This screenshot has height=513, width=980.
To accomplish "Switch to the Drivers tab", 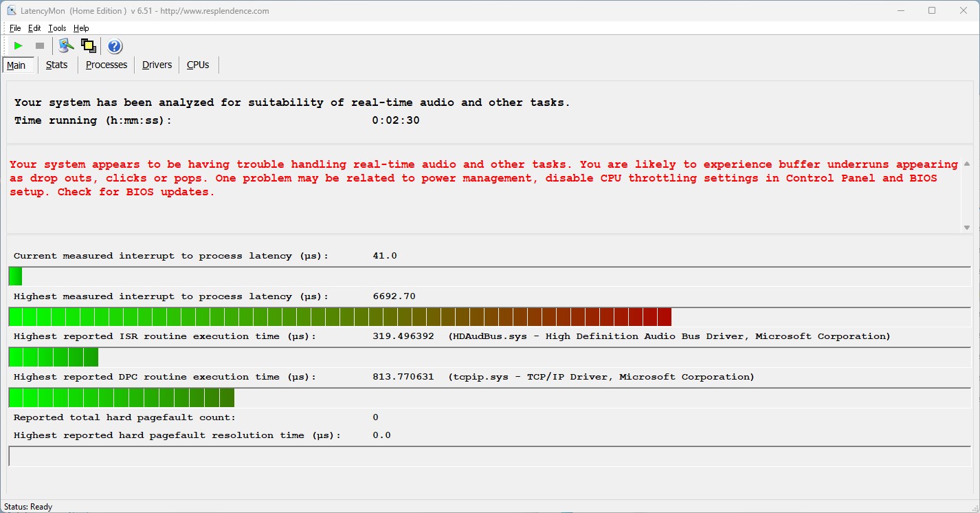I will coord(157,65).
